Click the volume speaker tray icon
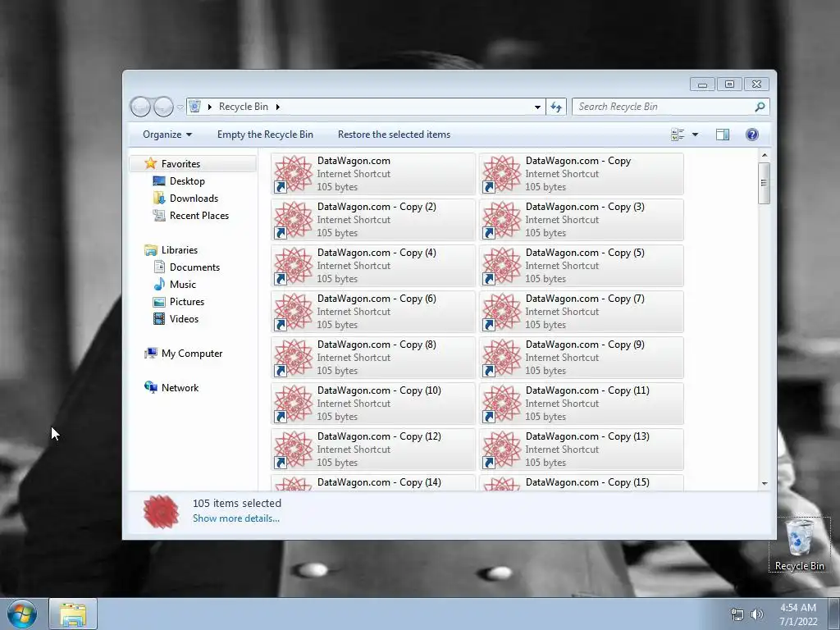This screenshot has width=840, height=630. [757, 614]
